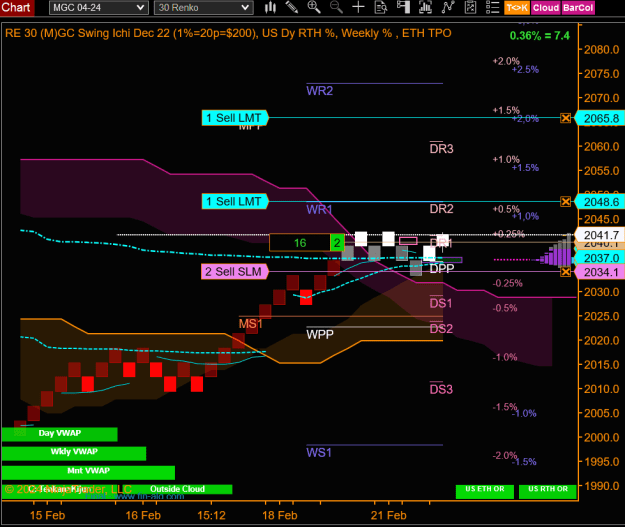Toggle the BarCol button
The height and width of the screenshot is (527, 625).
[x=578, y=8]
